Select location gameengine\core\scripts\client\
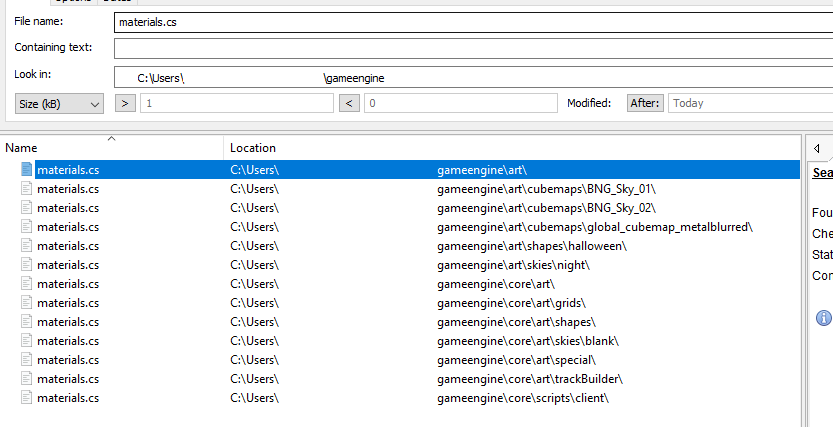 (523, 398)
